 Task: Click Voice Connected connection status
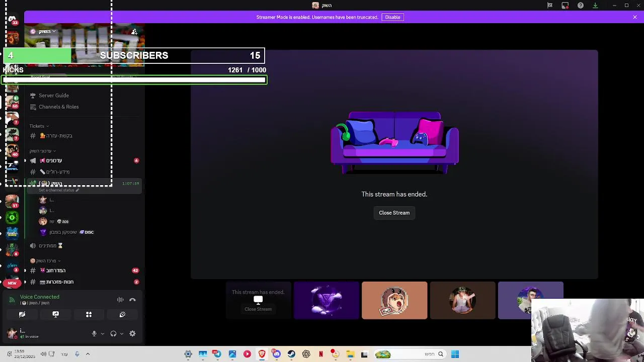tap(39, 297)
